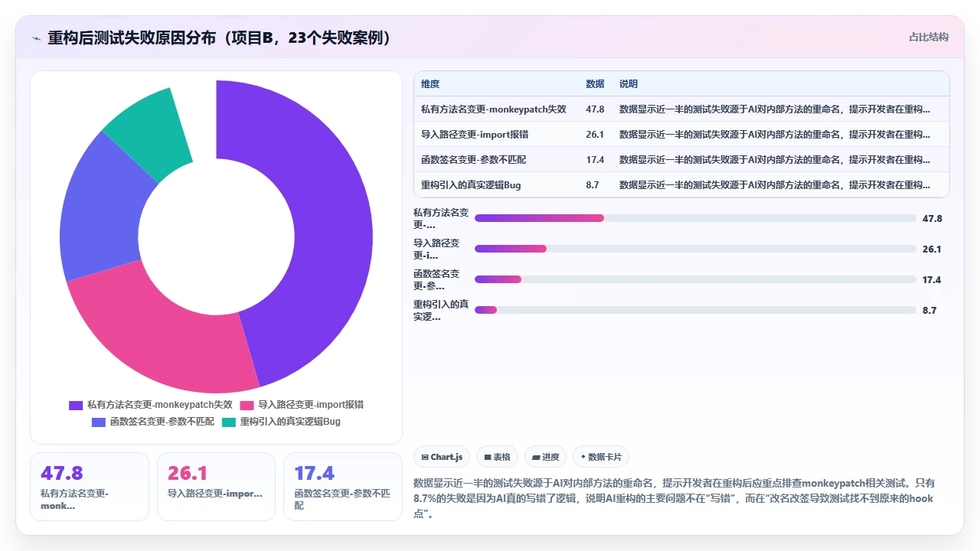Click the 维度 column header
980x551 pixels.
point(430,84)
